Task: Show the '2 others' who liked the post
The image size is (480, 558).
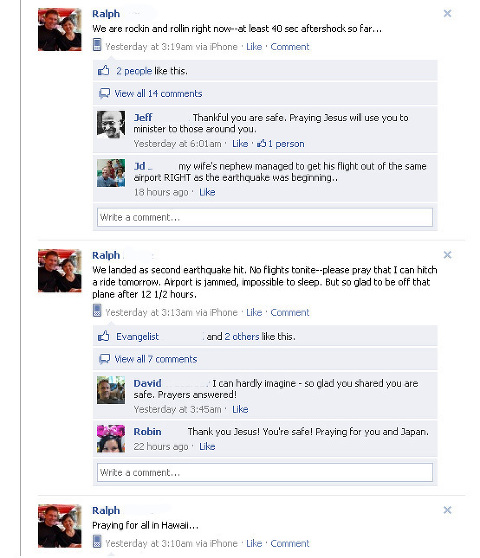Action: pyautogui.click(x=242, y=336)
